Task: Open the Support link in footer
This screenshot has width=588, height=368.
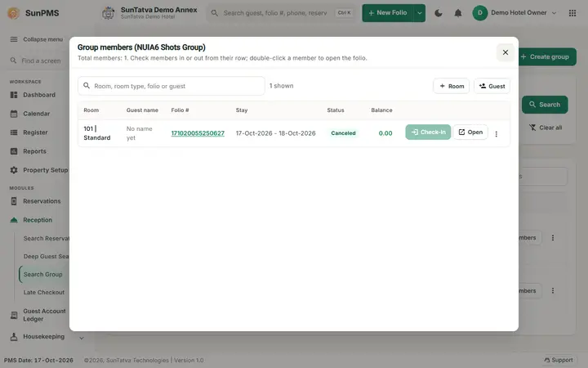Action: point(559,360)
